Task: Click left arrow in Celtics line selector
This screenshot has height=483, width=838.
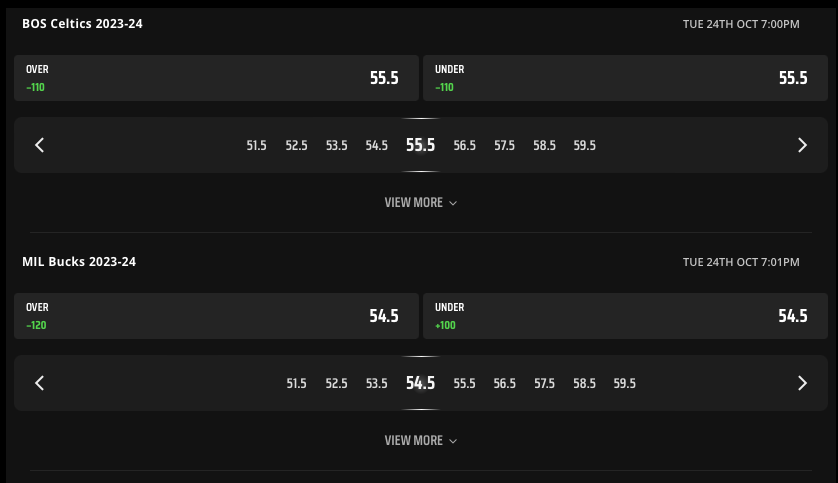Action: point(40,145)
